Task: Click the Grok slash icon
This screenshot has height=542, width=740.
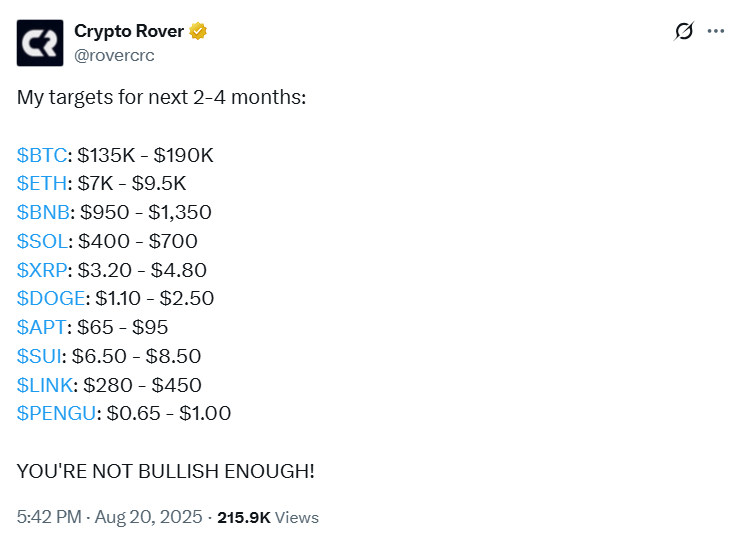Action: tap(684, 31)
